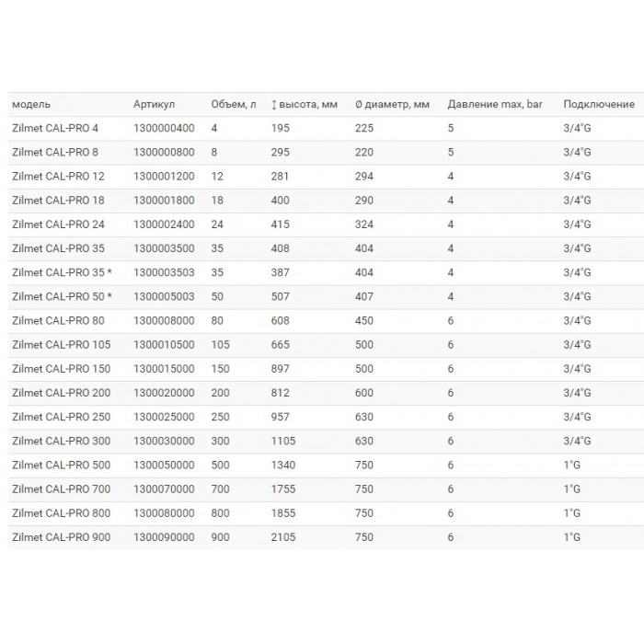Image resolution: width=644 pixels, height=644 pixels.
Task: Click diameter value 450
Action: click(x=364, y=321)
